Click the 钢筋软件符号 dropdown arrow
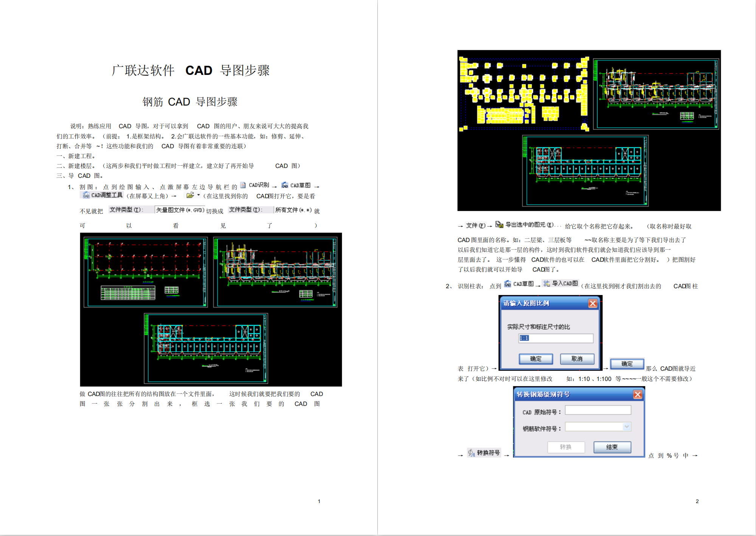 click(x=627, y=427)
